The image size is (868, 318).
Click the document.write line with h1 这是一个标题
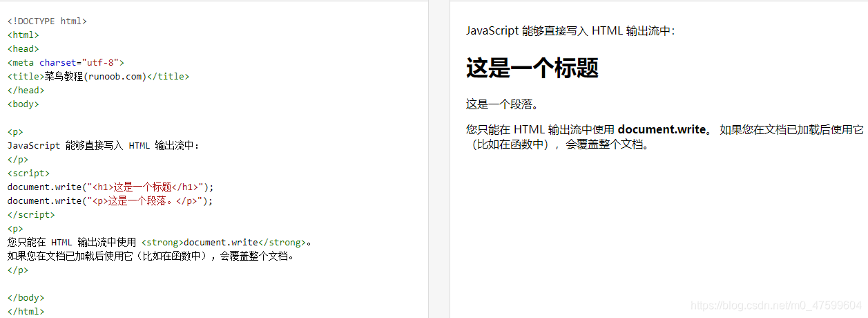click(x=110, y=187)
